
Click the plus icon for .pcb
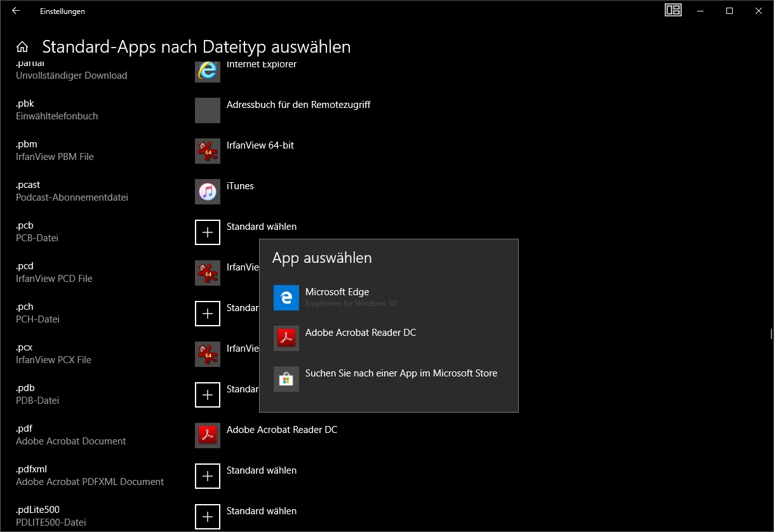(x=208, y=232)
